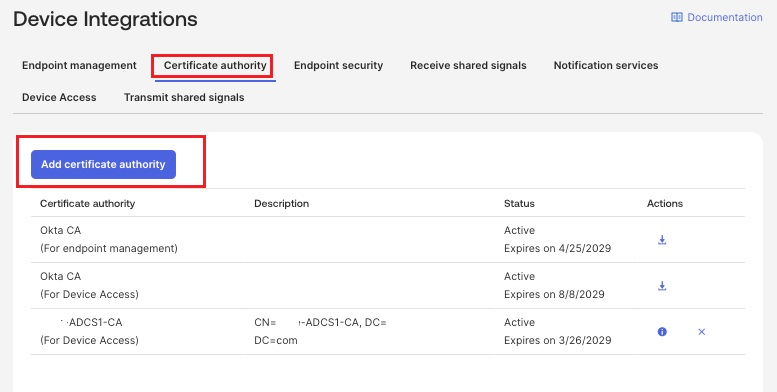Download the Okta CA Device Access certificate
The image size is (777, 392).
pos(662,286)
